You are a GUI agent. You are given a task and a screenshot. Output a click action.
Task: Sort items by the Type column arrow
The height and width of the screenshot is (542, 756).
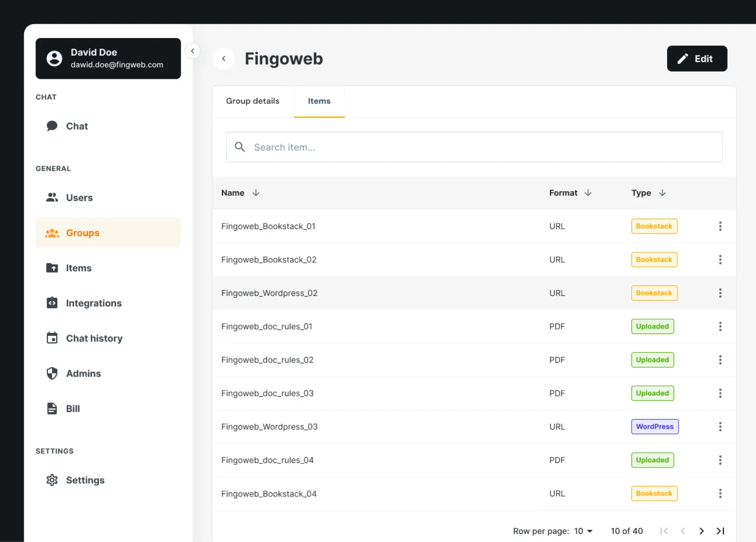[x=662, y=193]
